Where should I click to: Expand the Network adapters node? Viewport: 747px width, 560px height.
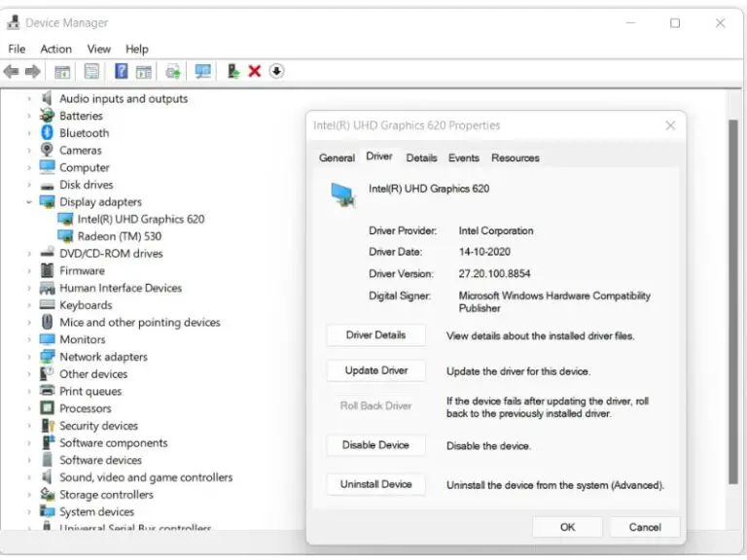pos(29,357)
